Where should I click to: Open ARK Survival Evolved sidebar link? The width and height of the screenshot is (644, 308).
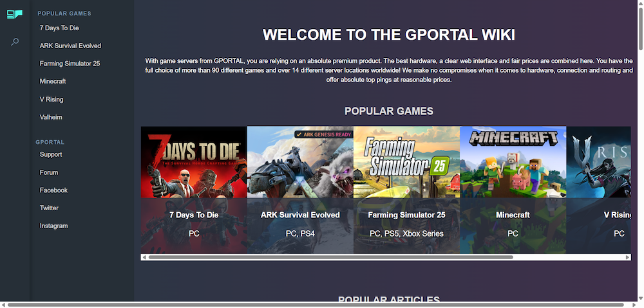[70, 46]
